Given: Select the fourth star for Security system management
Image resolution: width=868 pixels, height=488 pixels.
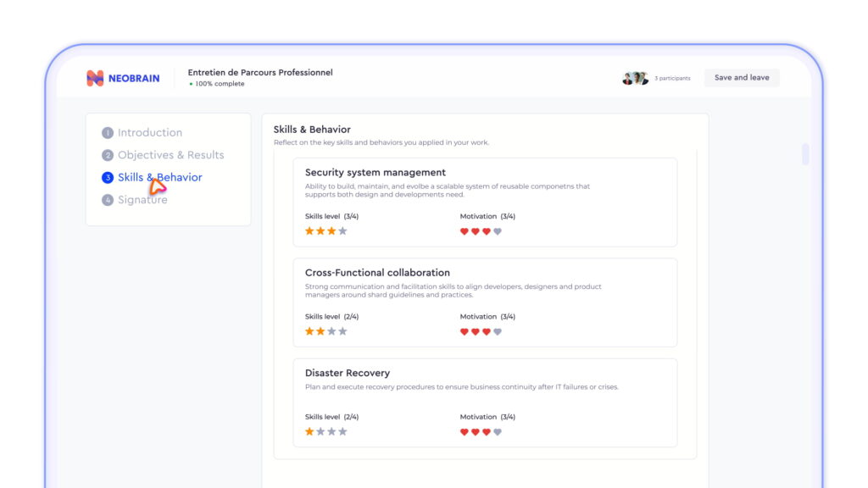Looking at the screenshot, I should 342,230.
